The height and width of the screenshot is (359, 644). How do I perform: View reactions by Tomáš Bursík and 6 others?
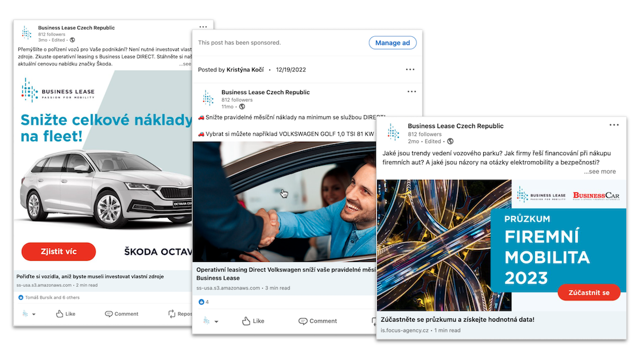[49, 298]
